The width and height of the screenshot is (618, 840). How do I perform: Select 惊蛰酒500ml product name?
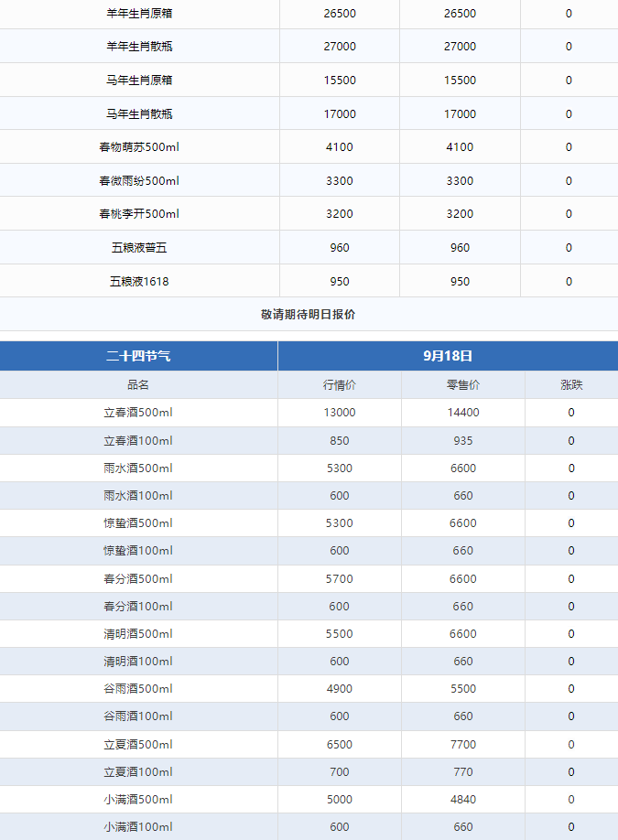point(138,523)
